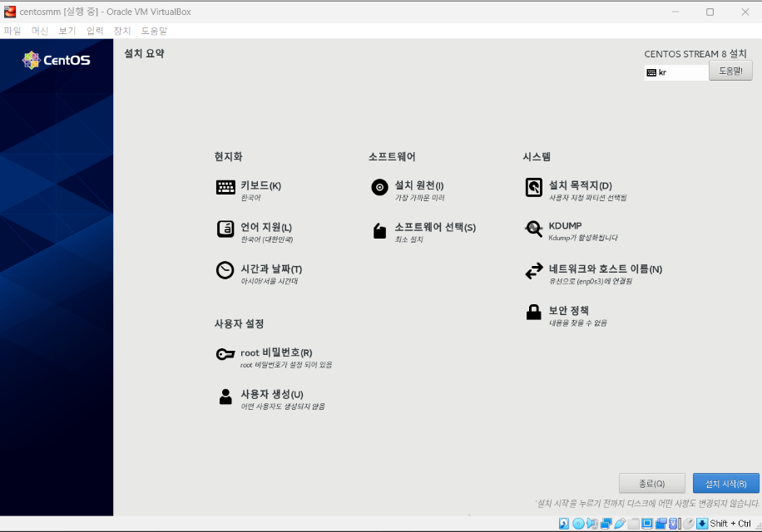Click the hard drive icon for installation destination
Image resolution: width=762 pixels, height=532 pixels.
[533, 187]
